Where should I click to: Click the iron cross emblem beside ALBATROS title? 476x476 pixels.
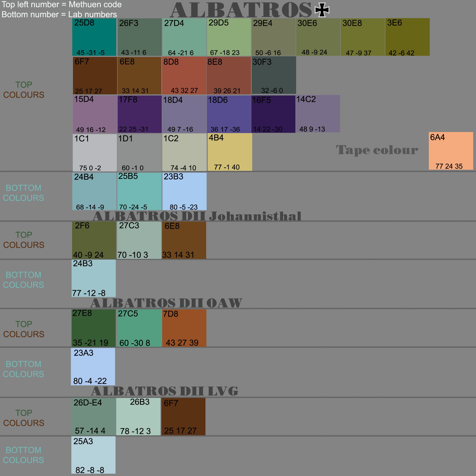[x=322, y=10]
